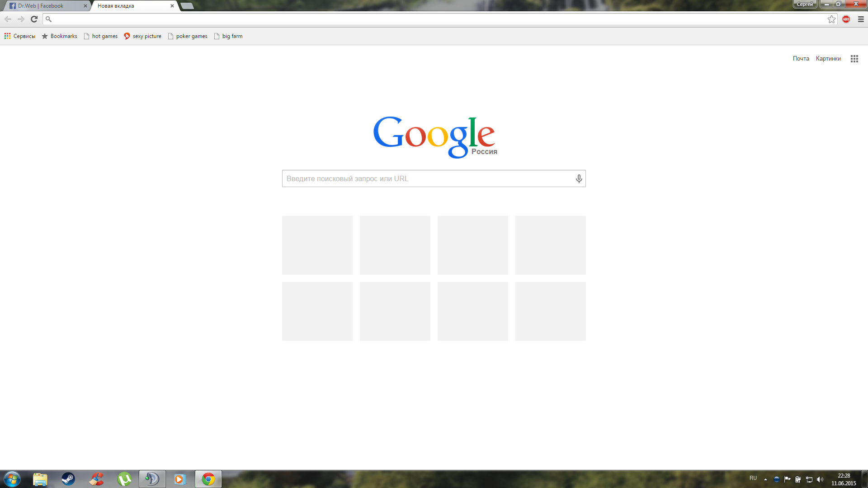The width and height of the screenshot is (868, 488).
Task: Open the Google apps grid
Action: click(854, 59)
